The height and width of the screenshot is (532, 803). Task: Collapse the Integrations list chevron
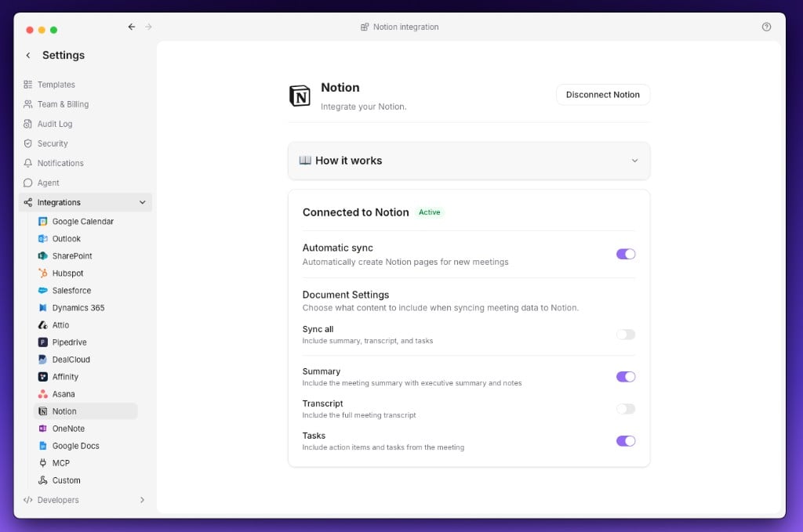click(x=143, y=202)
